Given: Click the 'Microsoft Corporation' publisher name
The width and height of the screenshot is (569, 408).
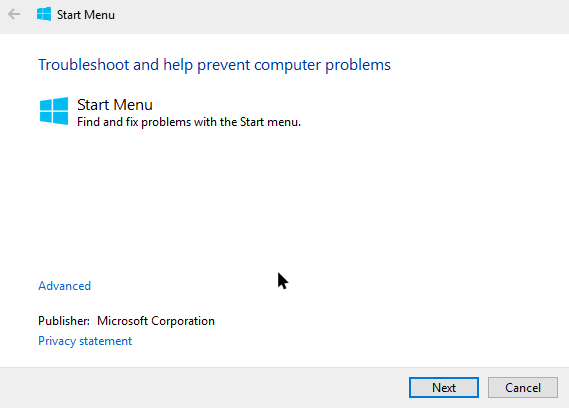Looking at the screenshot, I should (x=156, y=321).
